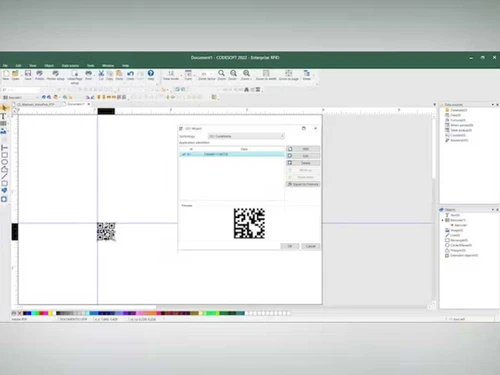The width and height of the screenshot is (500, 375).
Task: Click OK in the GS1 Wizard dialog
Action: pyautogui.click(x=290, y=246)
